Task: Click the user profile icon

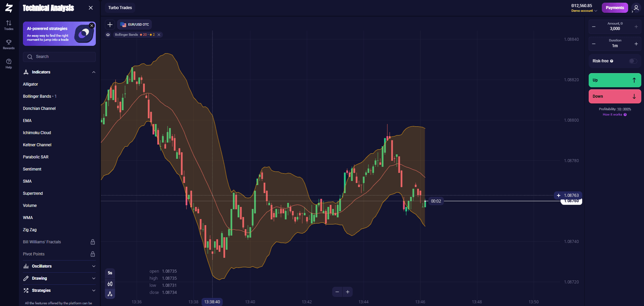Action: click(636, 8)
